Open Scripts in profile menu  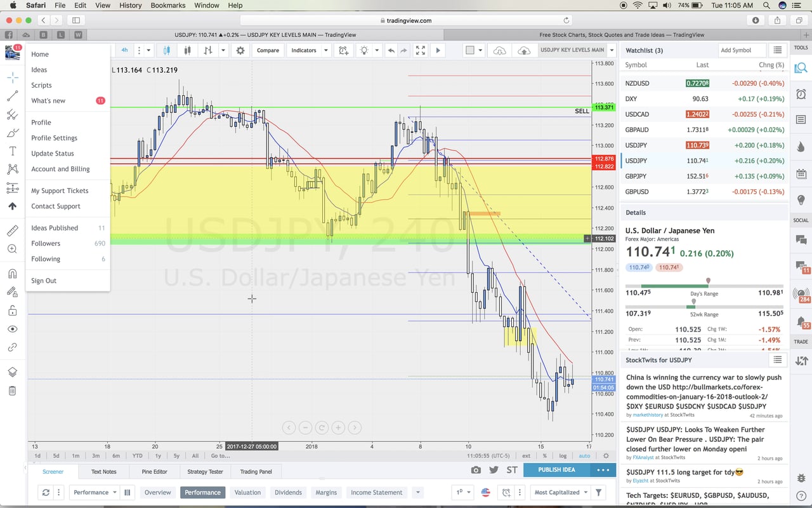point(41,85)
